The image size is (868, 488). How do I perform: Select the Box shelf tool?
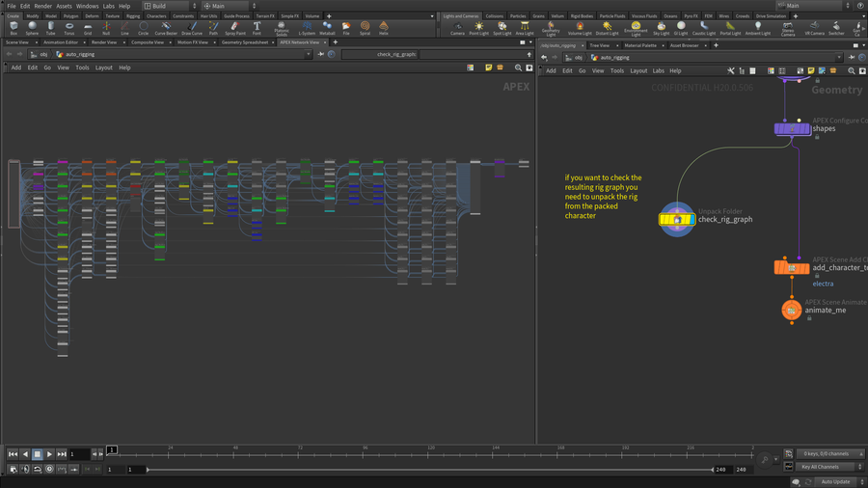(14, 28)
